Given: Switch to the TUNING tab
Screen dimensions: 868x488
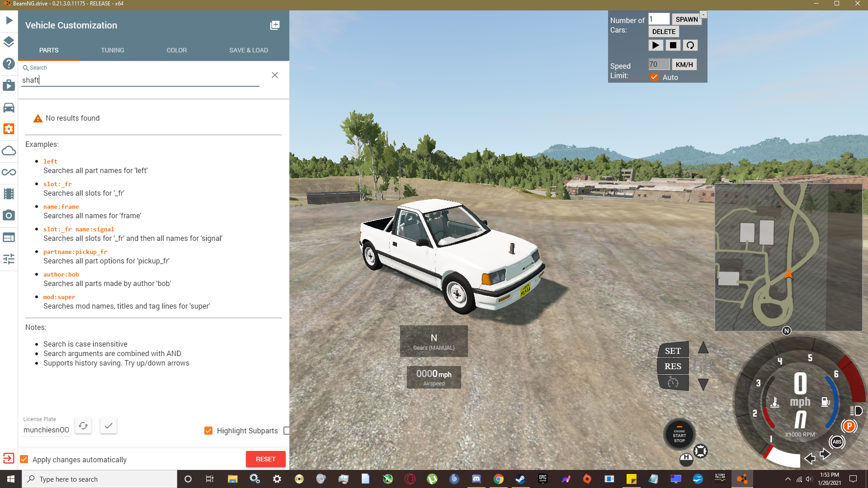Looking at the screenshot, I should tap(113, 50).
